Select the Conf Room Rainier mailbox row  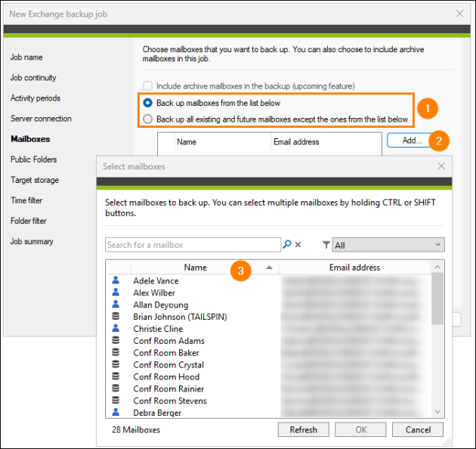pyautogui.click(x=269, y=389)
